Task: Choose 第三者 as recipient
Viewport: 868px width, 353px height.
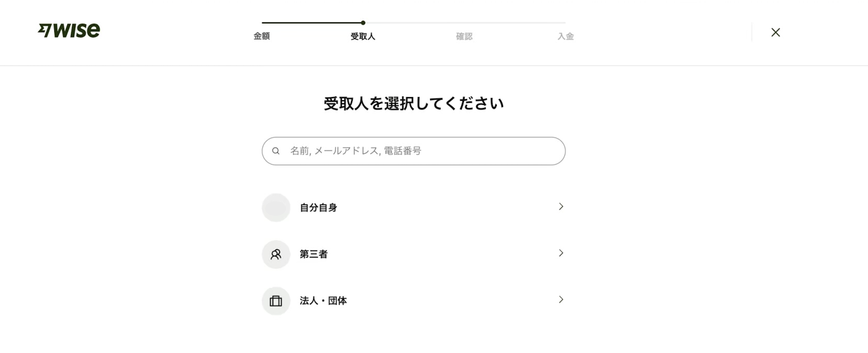Action: tap(314, 254)
